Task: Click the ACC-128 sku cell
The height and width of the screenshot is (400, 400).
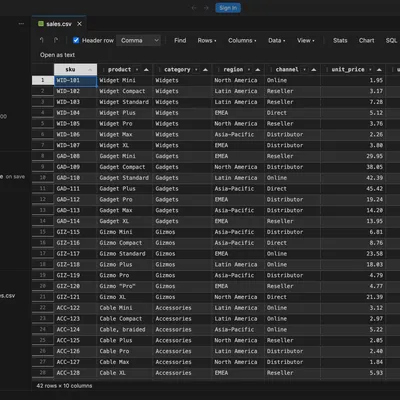Action: pyautogui.click(x=76, y=373)
